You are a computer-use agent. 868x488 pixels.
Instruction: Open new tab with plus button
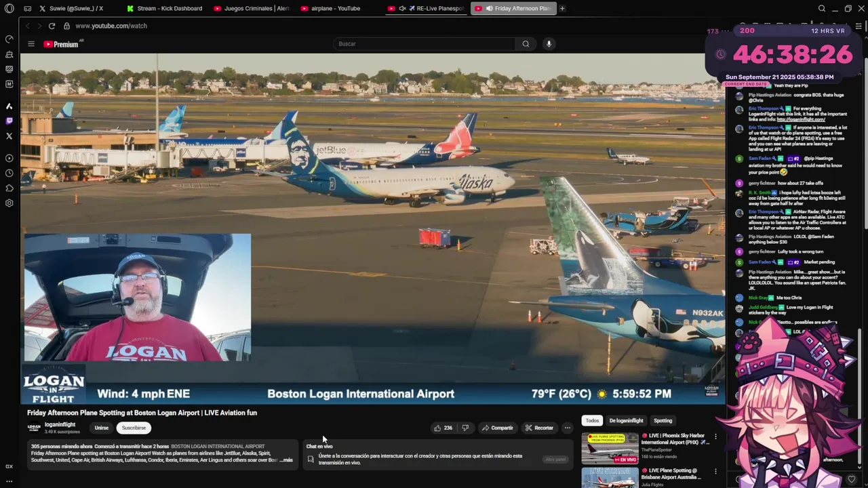[x=562, y=9]
